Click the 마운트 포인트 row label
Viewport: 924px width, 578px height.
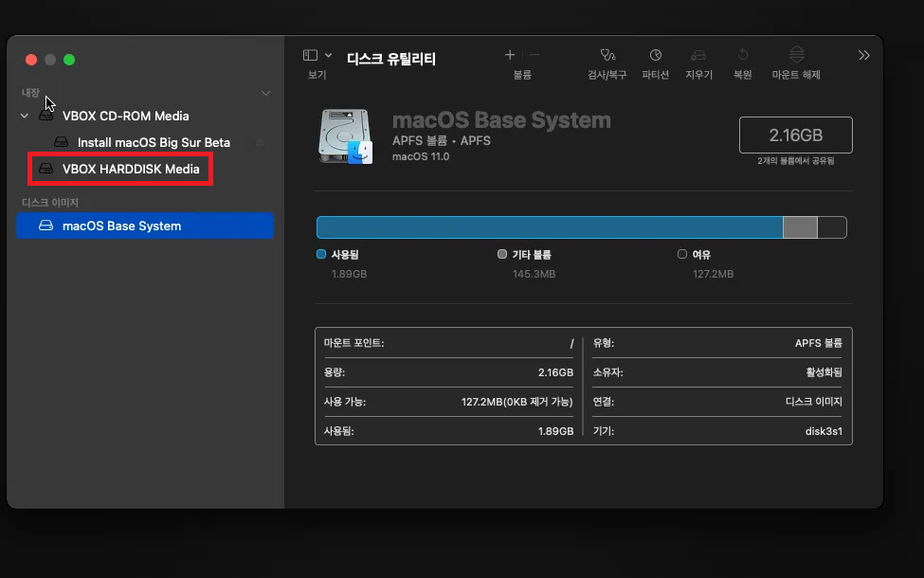click(353, 343)
